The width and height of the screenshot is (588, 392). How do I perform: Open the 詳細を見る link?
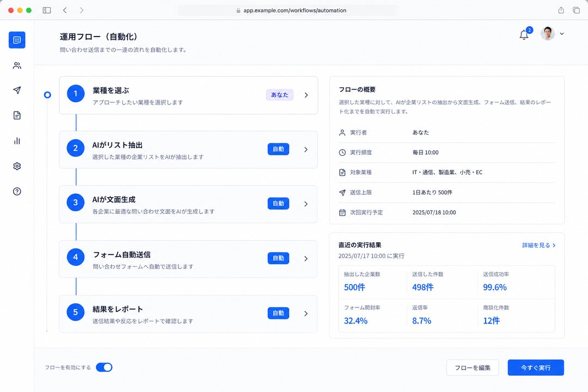coord(538,246)
